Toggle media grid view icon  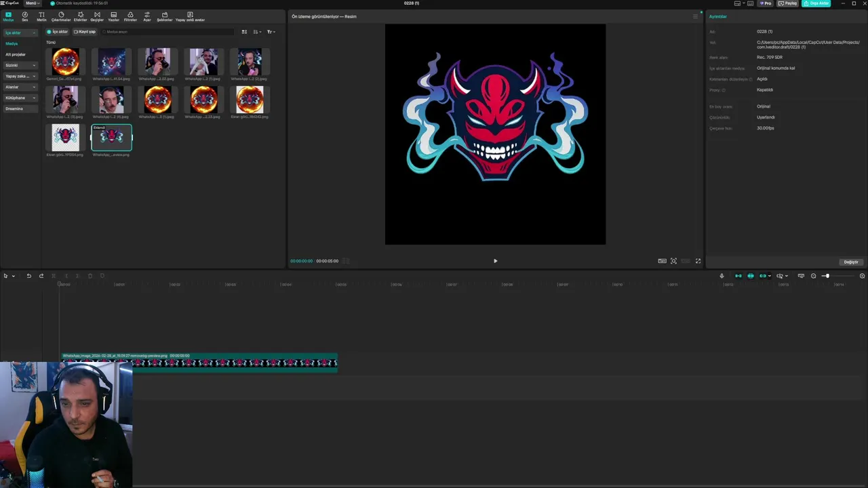(244, 32)
